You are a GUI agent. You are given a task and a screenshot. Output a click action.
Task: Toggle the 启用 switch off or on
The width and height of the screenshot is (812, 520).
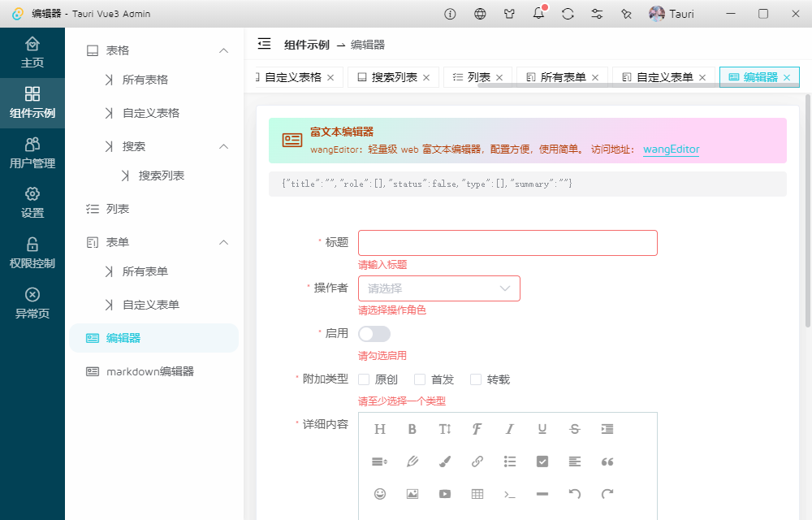pos(374,333)
